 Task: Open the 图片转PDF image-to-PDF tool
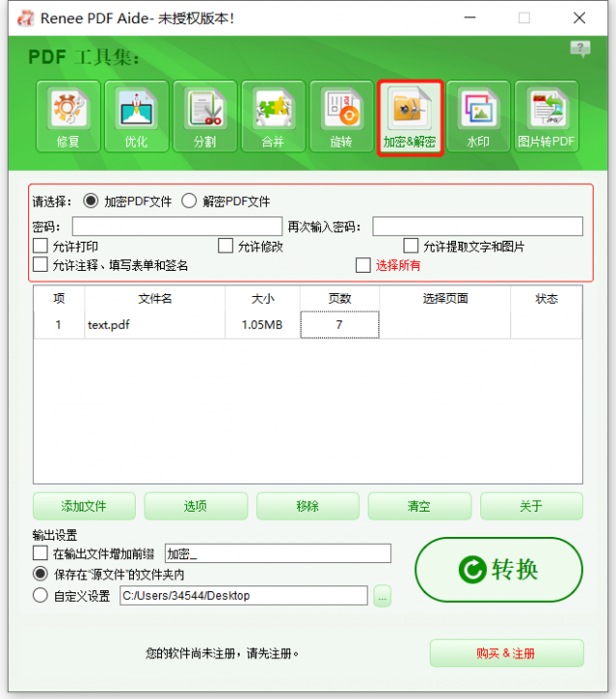(546, 116)
